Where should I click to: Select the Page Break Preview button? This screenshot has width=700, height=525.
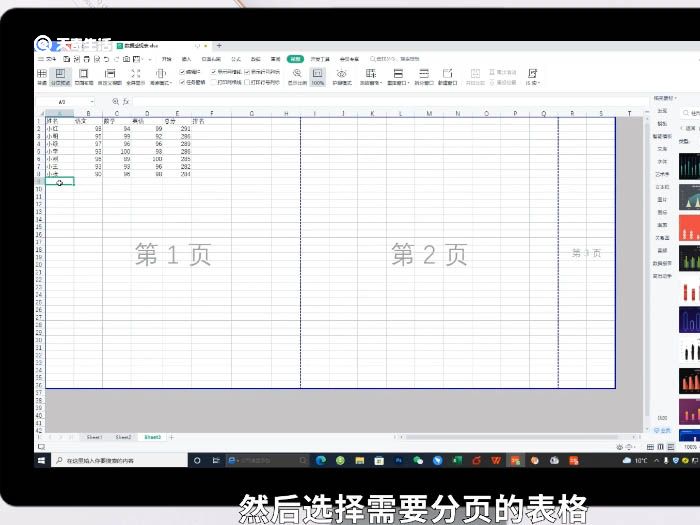(60, 77)
